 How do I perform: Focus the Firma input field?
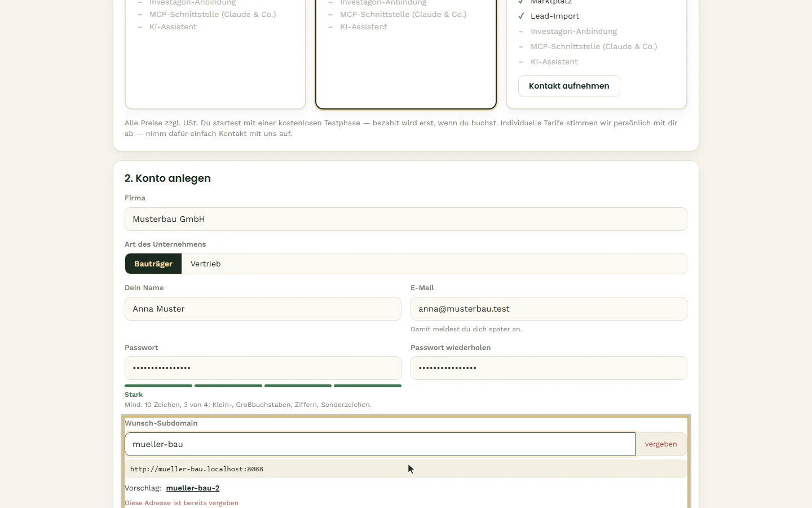point(406,219)
